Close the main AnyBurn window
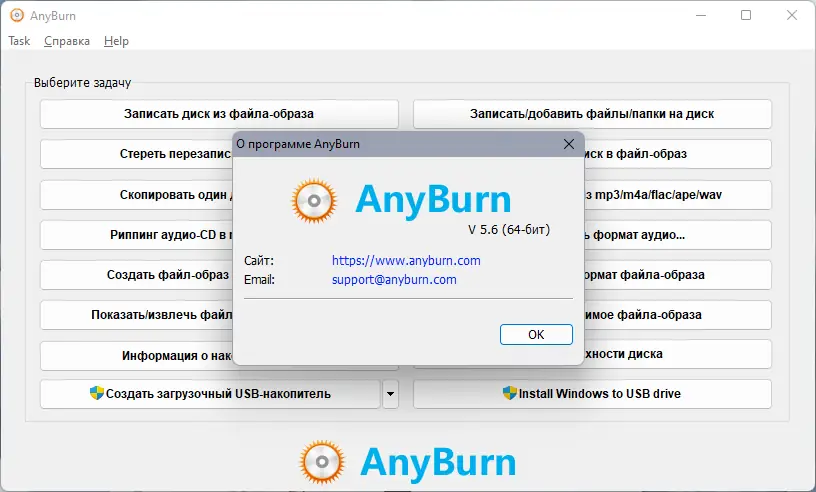This screenshot has width=816, height=492. point(792,16)
